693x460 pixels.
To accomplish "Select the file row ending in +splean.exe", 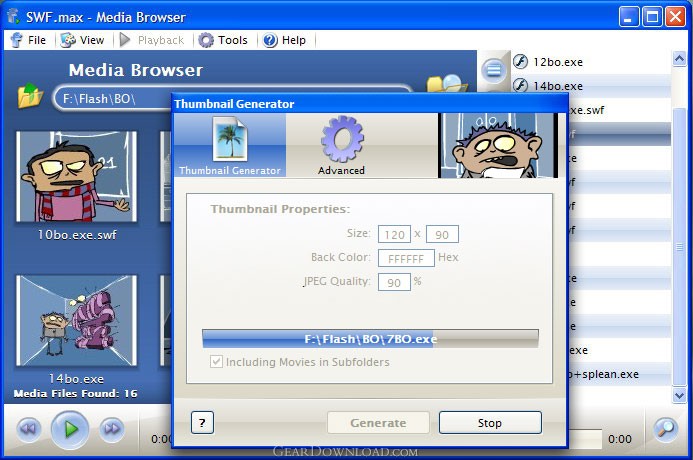I will 619,374.
